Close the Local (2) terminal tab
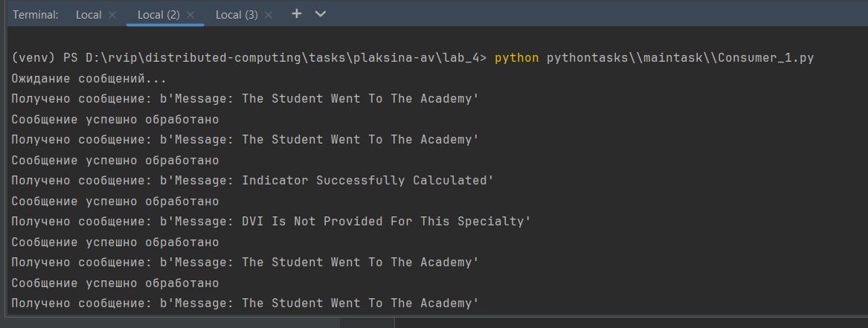Viewport: 868px width, 328px height. coord(190,15)
